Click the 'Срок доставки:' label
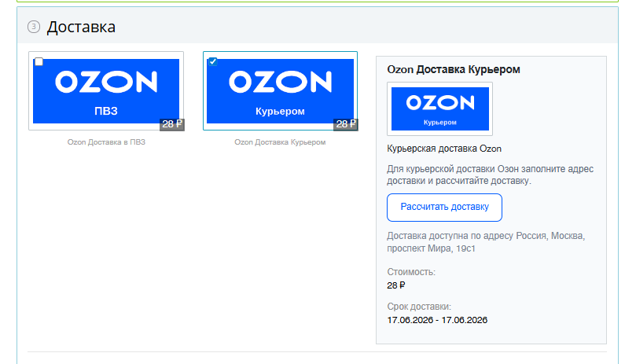This screenshot has width=636, height=364. click(419, 307)
